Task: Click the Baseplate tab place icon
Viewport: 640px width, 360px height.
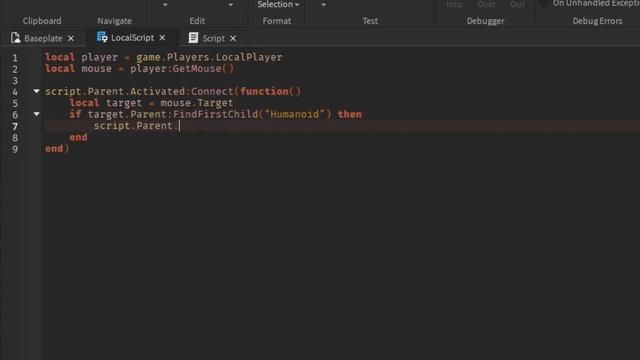Action: pyautogui.click(x=16, y=38)
